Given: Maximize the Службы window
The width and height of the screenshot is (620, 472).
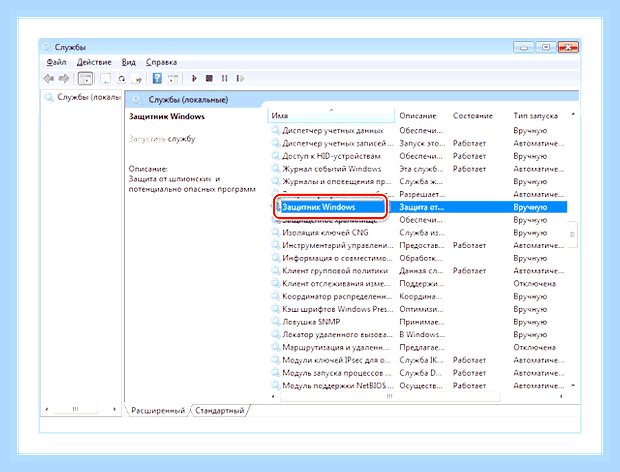Looking at the screenshot, I should point(546,47).
